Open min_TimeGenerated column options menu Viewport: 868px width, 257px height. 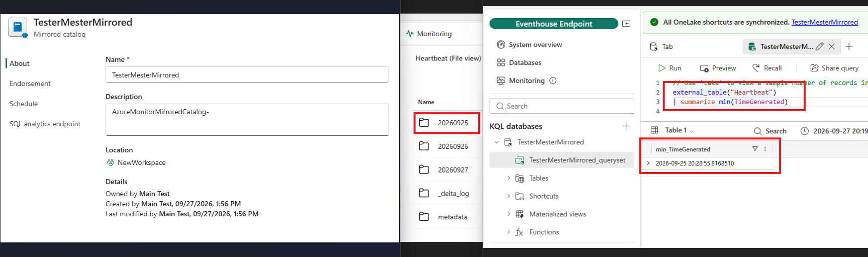pyautogui.click(x=765, y=149)
